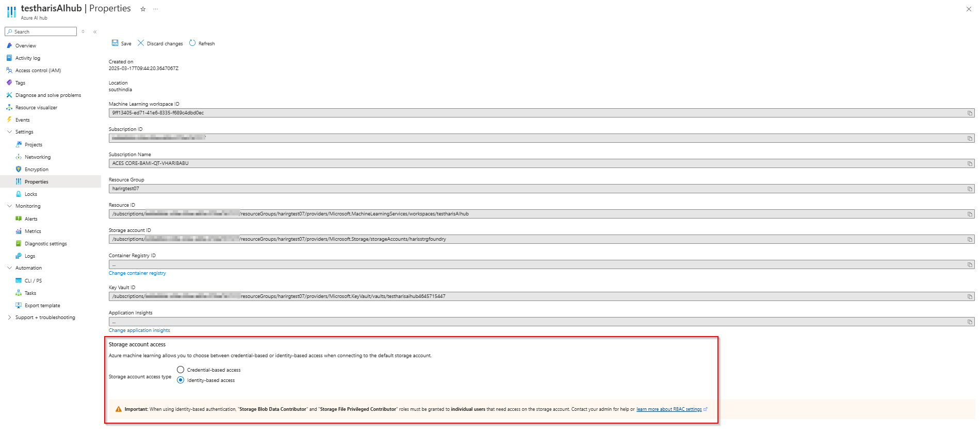Select Identity-based access radio button
The height and width of the screenshot is (434, 980).
[x=181, y=380]
